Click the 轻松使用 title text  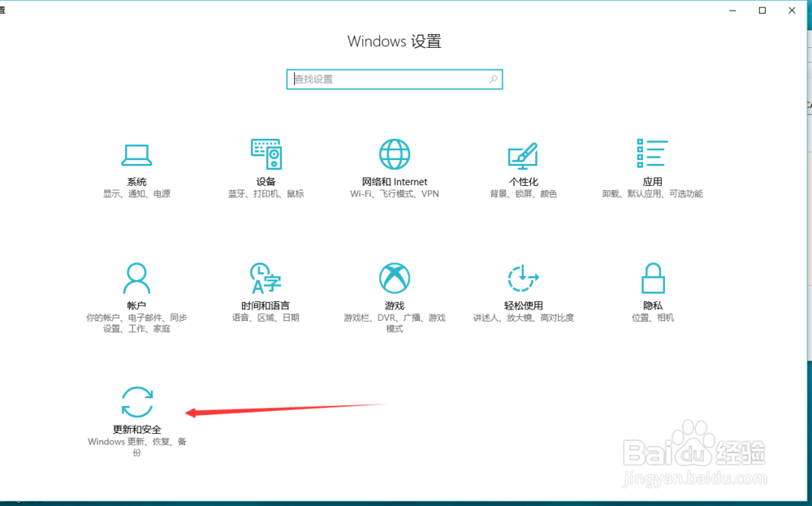(x=524, y=305)
